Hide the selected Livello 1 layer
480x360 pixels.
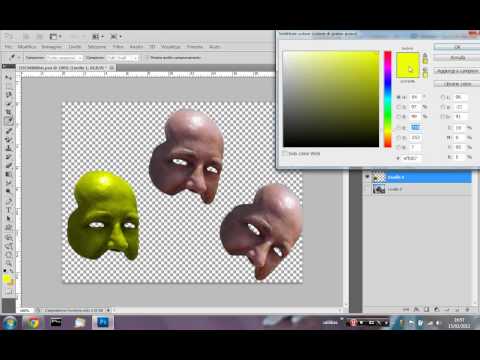[x=367, y=177]
